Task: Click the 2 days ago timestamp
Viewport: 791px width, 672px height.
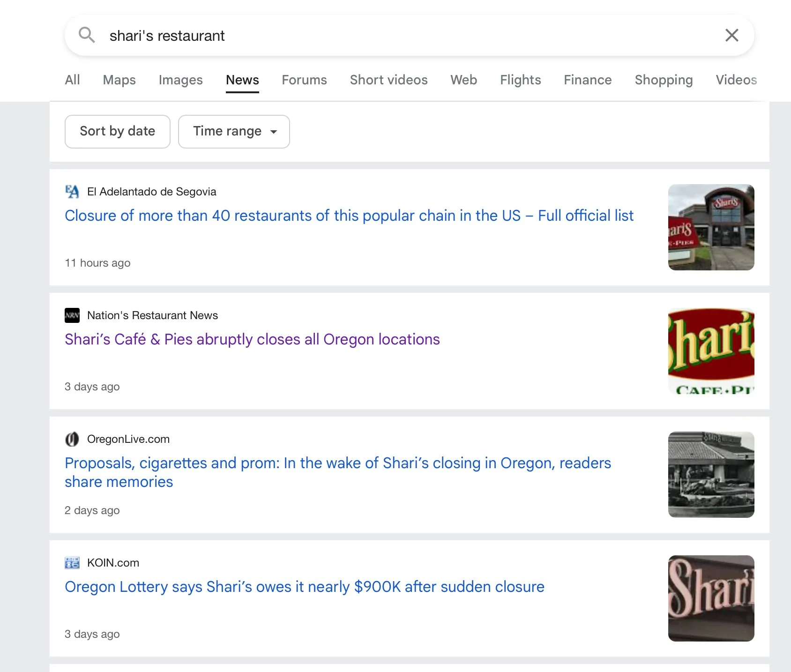Action: click(x=92, y=510)
